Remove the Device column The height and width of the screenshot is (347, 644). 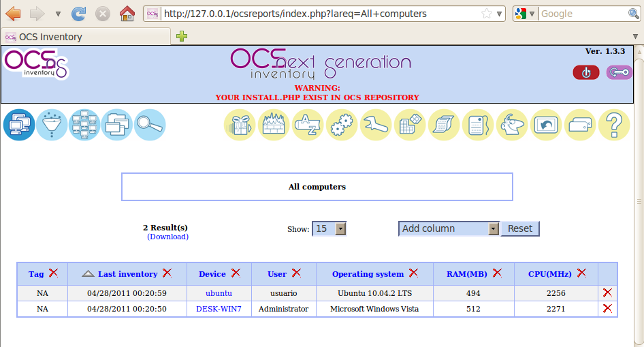[x=236, y=273]
